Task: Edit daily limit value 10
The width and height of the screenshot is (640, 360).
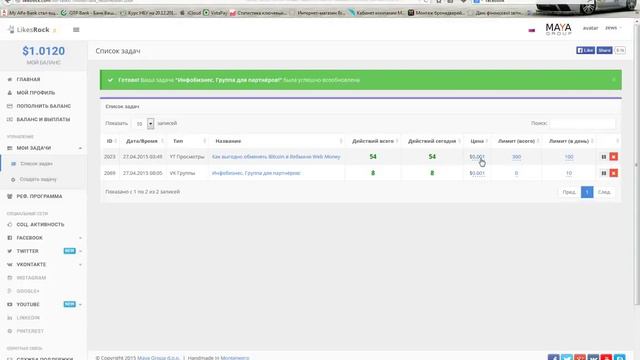Action: coord(569,173)
